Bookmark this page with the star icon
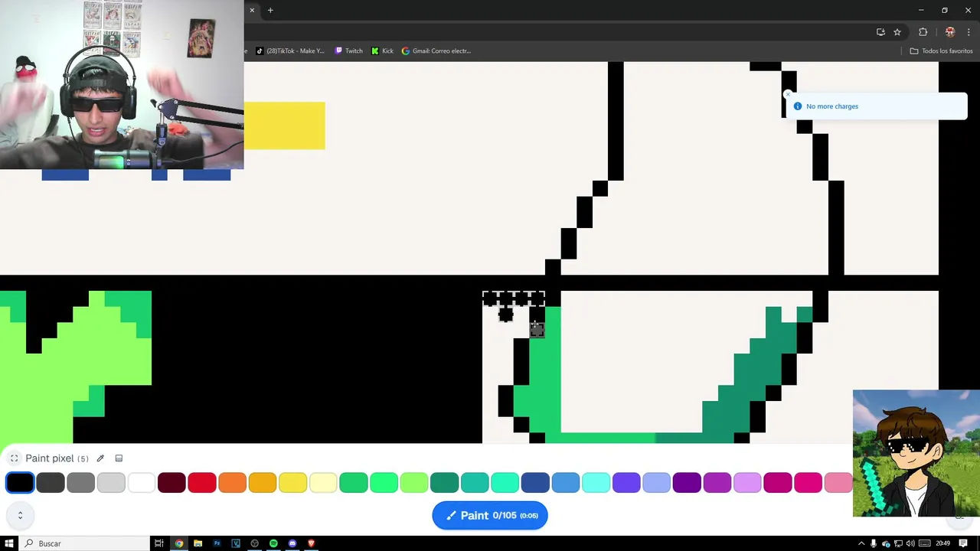 897,32
